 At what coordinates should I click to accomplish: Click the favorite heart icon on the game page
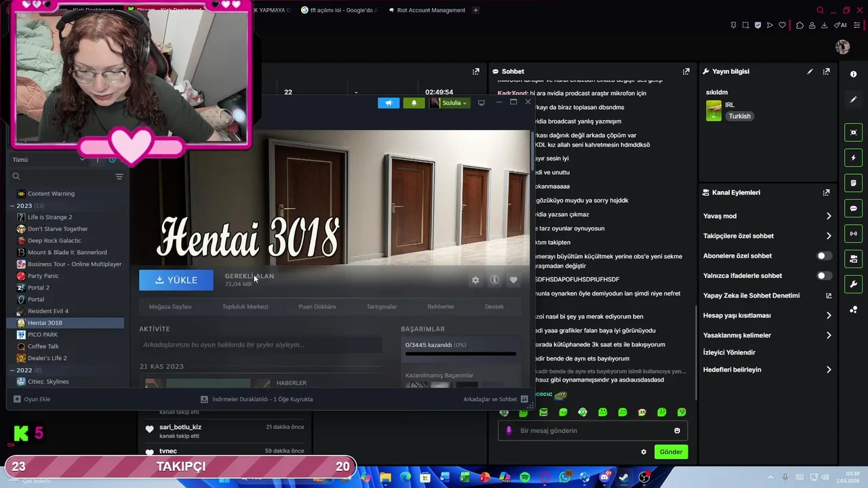[513, 280]
